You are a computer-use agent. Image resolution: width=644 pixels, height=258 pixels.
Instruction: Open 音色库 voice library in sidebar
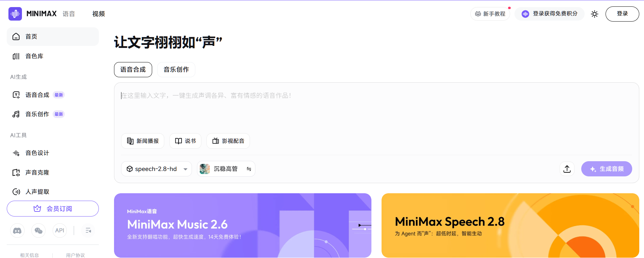click(53, 56)
